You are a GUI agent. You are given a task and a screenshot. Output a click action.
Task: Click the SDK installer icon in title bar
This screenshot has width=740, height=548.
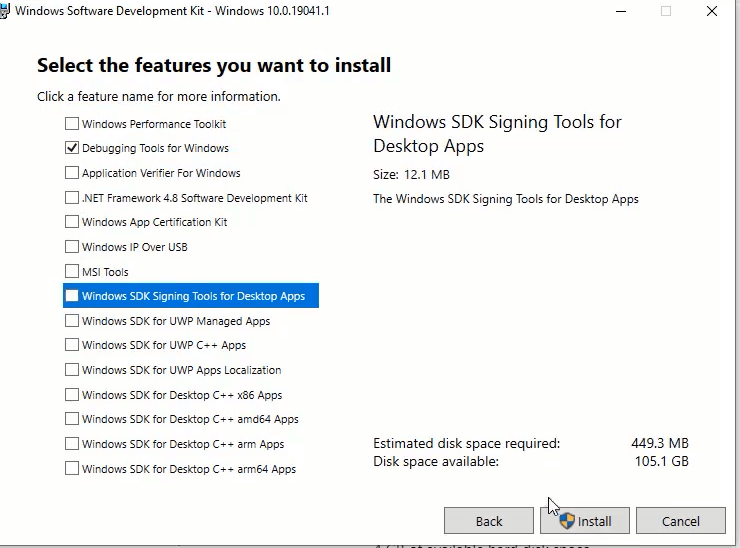pyautogui.click(x=4, y=11)
